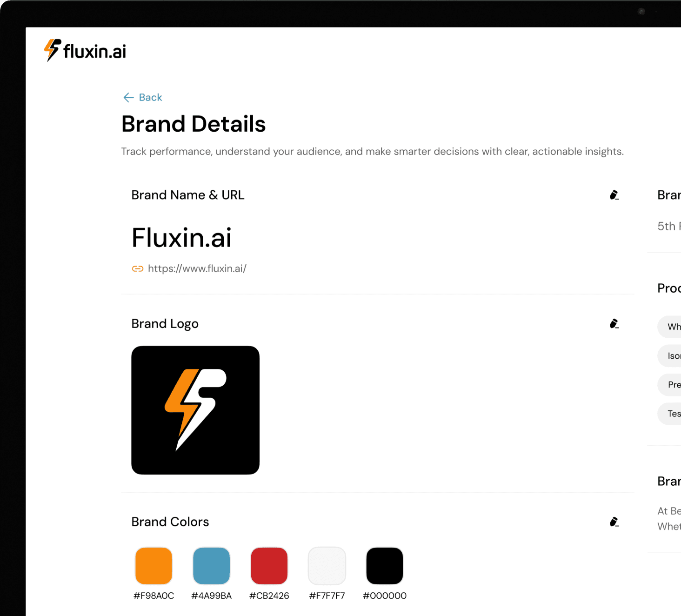Click the Fluxin lightning bolt logo thumbnail
The height and width of the screenshot is (616, 681).
pos(195,410)
